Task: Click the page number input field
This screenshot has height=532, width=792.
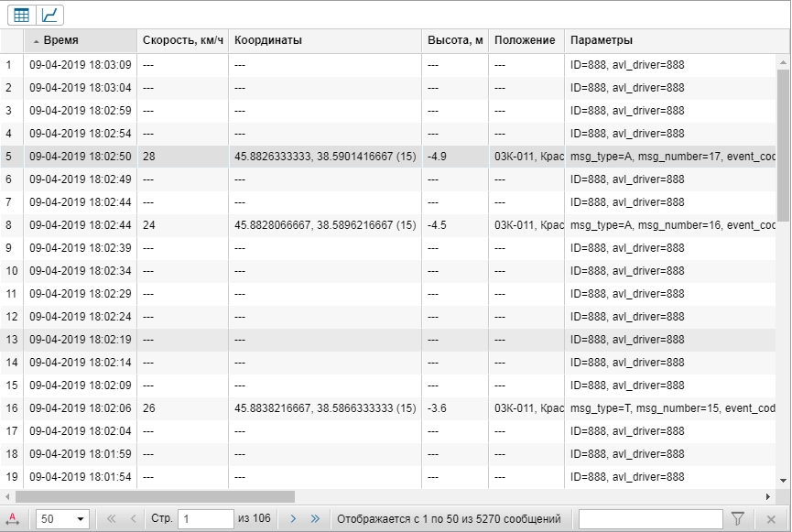Action: 205,519
